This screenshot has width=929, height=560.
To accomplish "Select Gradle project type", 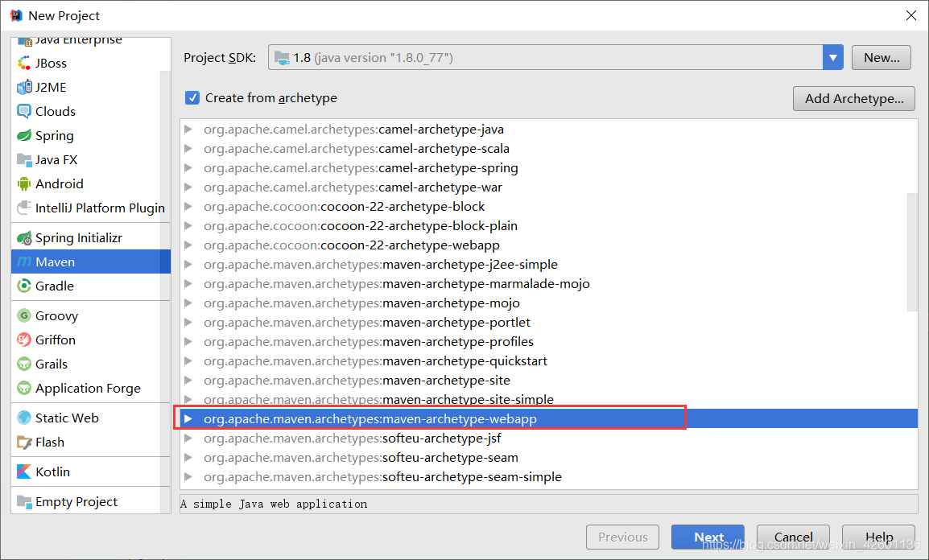I will [x=91, y=286].
